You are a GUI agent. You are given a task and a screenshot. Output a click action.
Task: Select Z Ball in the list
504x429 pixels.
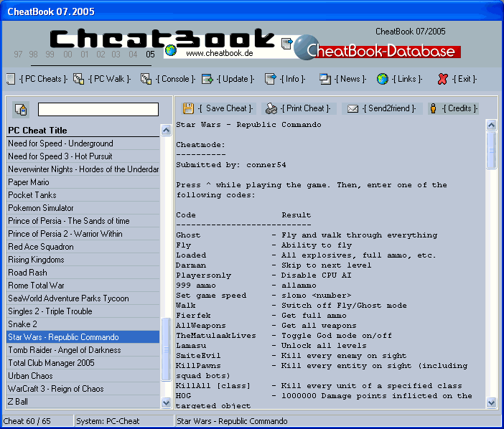[x=83, y=402]
